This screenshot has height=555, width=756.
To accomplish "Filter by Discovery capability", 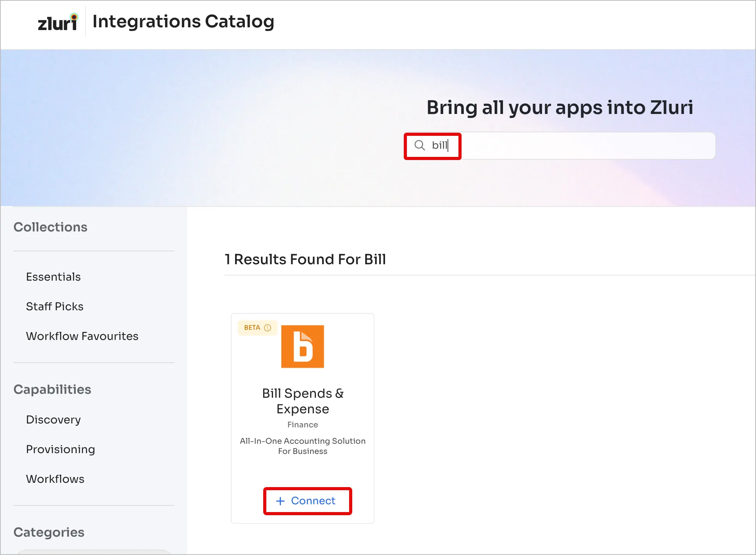I will point(53,420).
